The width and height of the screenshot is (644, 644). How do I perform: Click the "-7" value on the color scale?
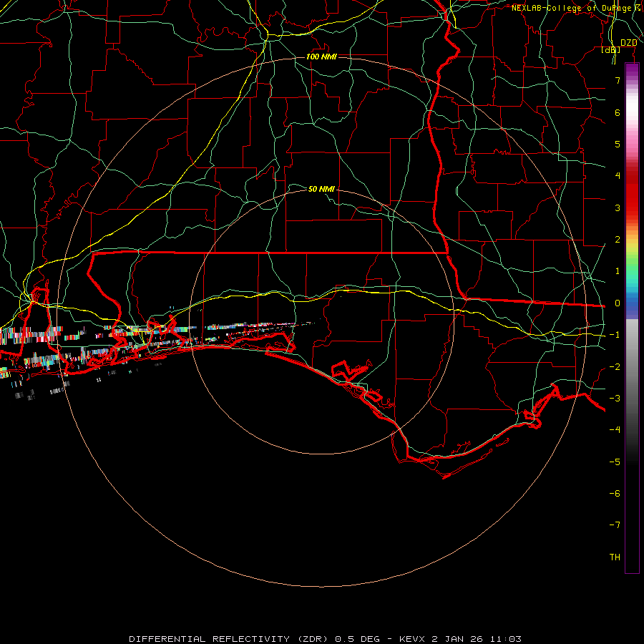click(615, 525)
